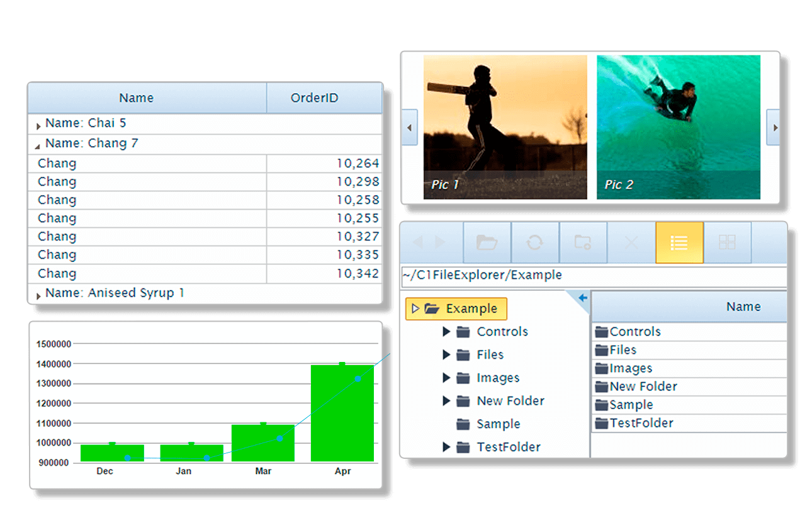
Task: Expand TestFolder in tree
Action: 446,447
